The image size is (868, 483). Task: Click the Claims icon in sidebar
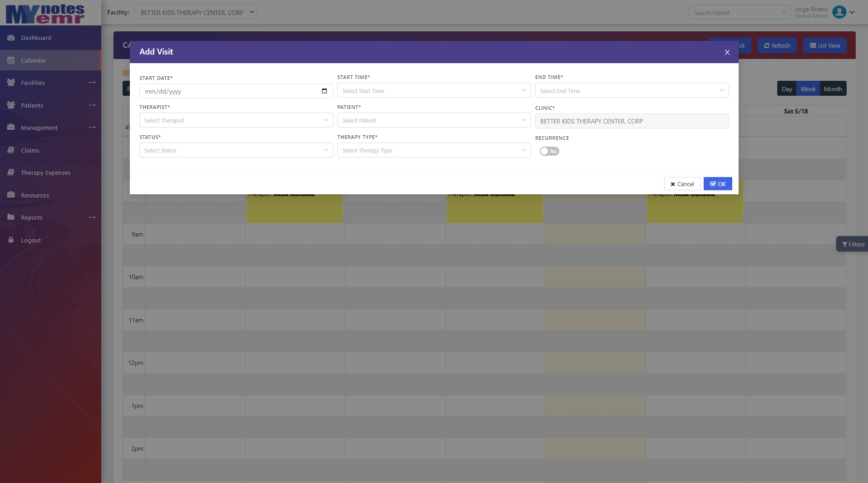point(11,150)
